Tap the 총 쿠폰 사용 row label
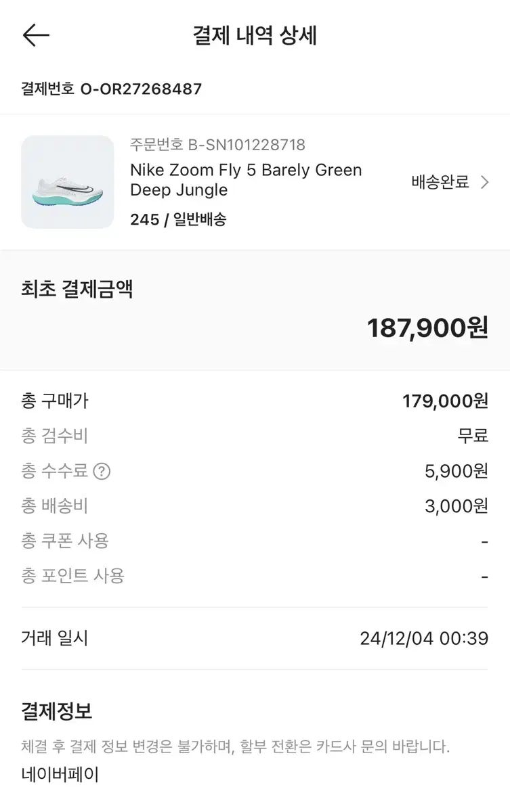The height and width of the screenshot is (812, 510). click(65, 541)
